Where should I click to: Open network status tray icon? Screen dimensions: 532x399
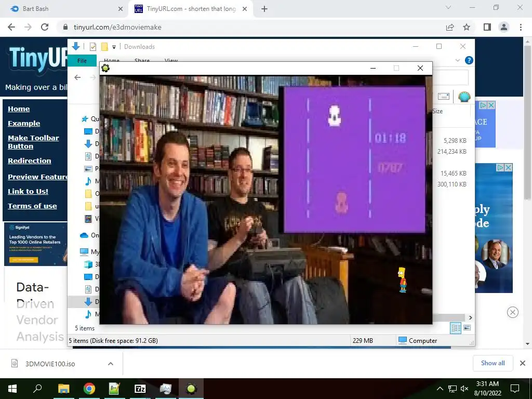click(x=453, y=389)
